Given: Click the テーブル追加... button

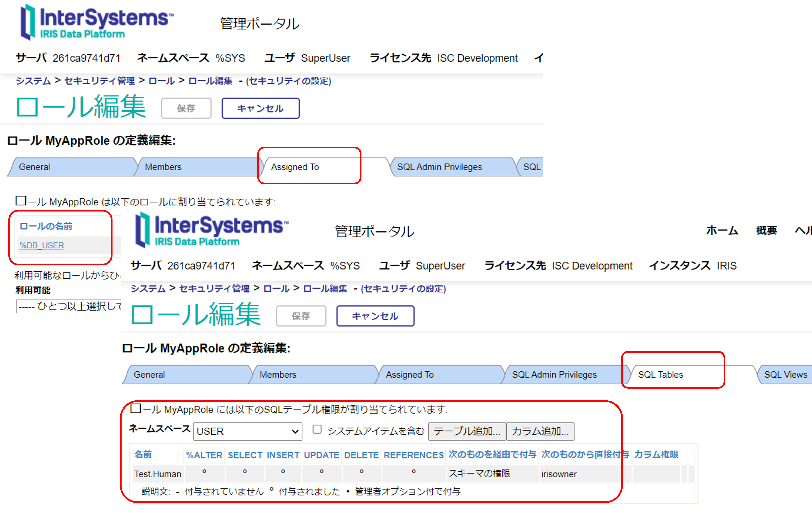Looking at the screenshot, I should pos(467,431).
